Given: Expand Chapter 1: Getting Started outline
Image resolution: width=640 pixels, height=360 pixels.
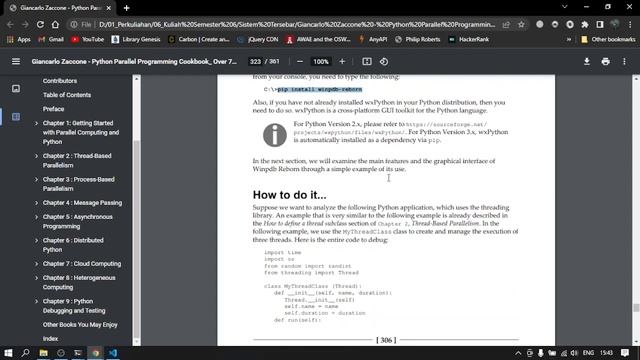Looking at the screenshot, I should [x=36, y=123].
